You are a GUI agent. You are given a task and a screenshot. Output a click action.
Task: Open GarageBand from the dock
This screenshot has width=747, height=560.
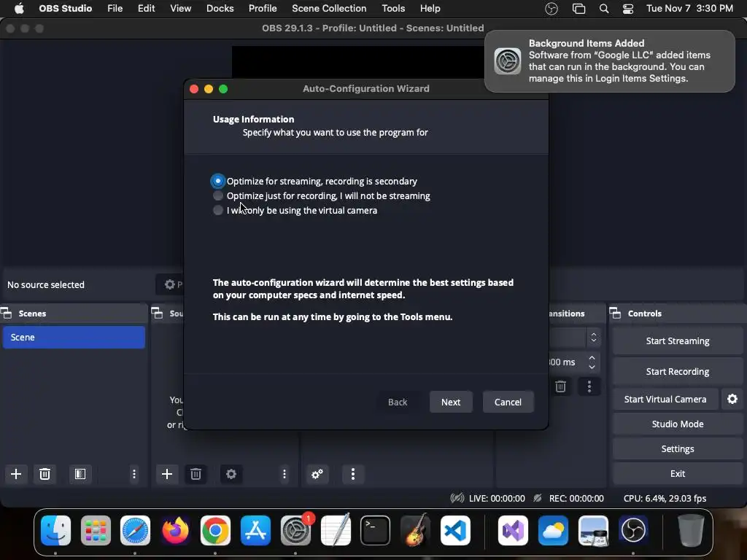click(x=415, y=530)
